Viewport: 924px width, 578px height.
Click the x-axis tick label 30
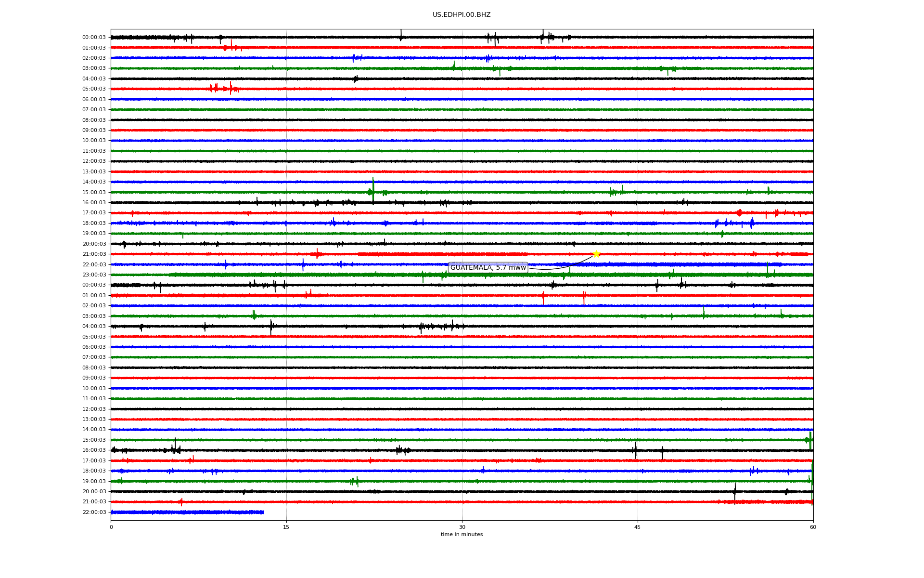[462, 527]
